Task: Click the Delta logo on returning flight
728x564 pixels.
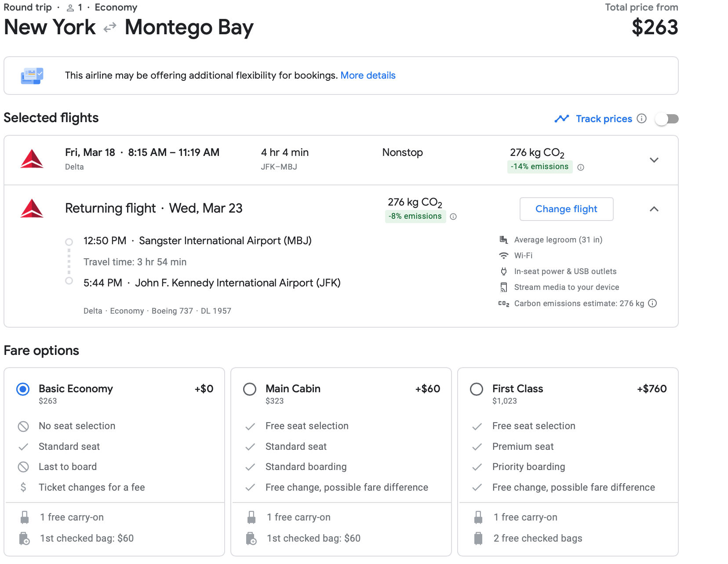Action: coord(32,209)
